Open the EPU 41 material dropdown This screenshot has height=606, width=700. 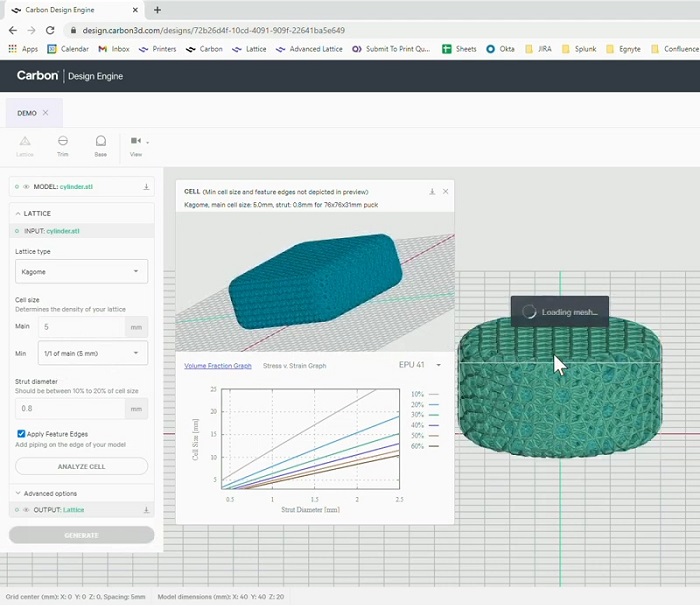420,365
